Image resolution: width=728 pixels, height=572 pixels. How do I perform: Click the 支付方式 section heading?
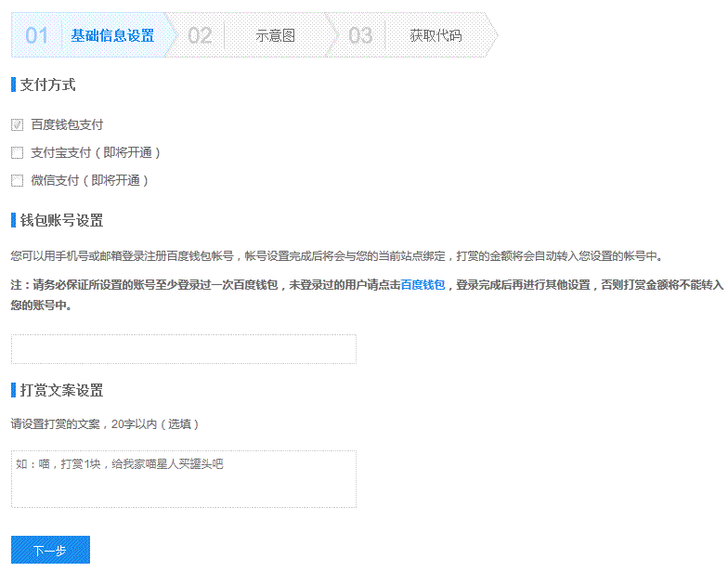[x=47, y=85]
